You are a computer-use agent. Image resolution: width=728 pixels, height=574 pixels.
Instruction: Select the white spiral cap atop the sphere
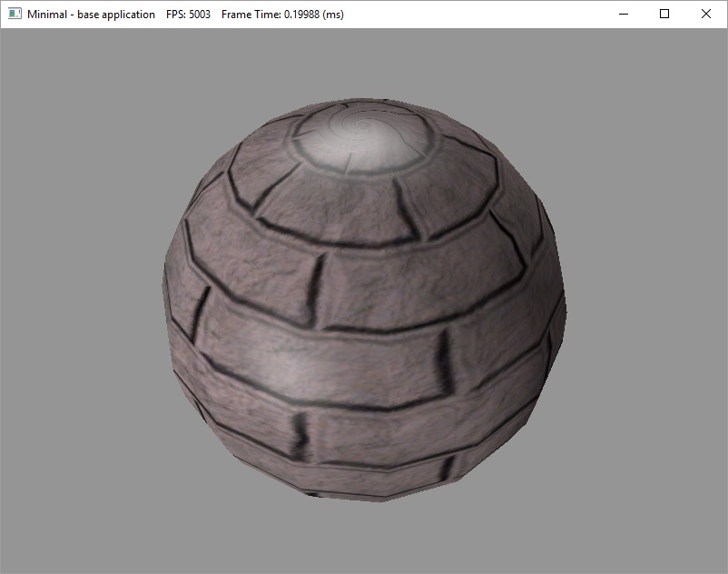(368, 141)
